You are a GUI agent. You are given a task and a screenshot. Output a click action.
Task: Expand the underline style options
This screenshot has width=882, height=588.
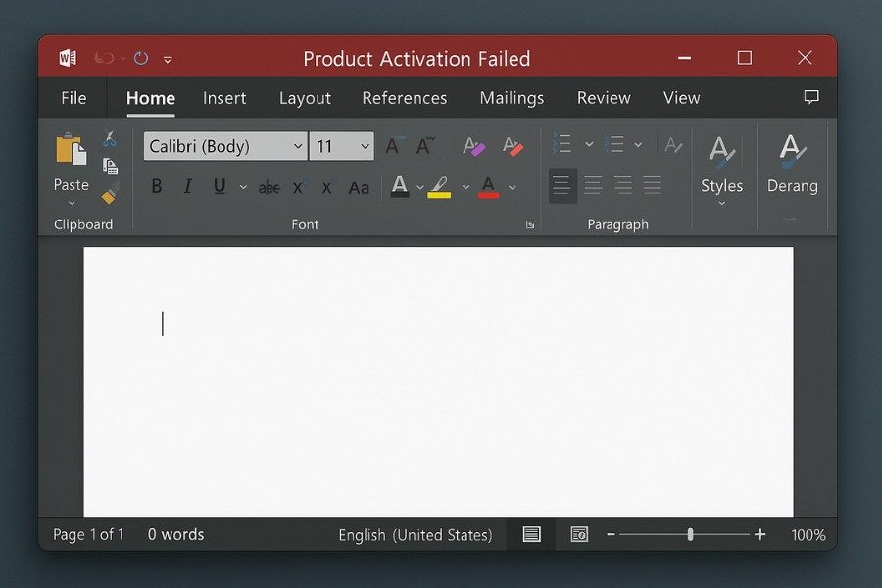click(x=243, y=186)
